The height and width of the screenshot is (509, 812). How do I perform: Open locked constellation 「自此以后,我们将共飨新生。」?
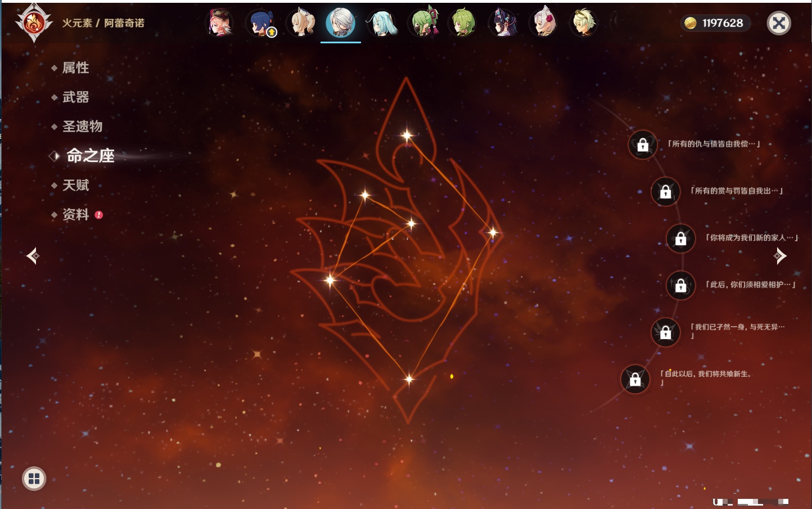635,379
